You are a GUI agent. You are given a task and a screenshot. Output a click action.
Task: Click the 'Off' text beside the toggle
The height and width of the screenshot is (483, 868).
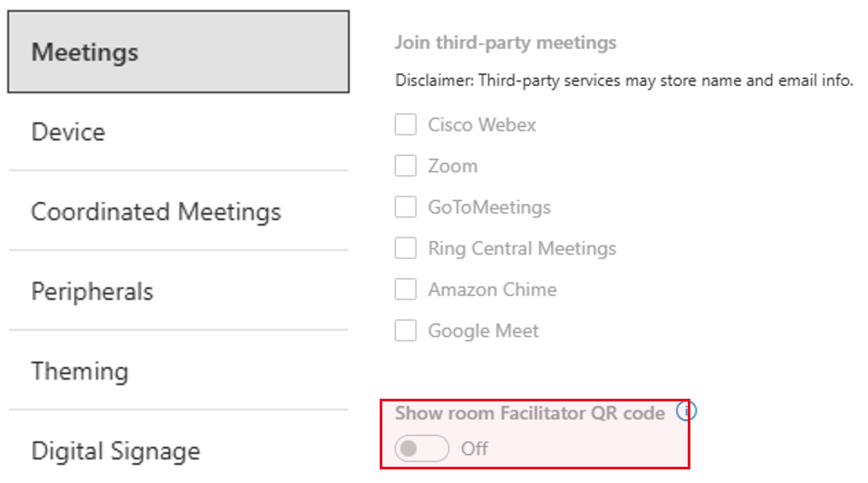475,449
